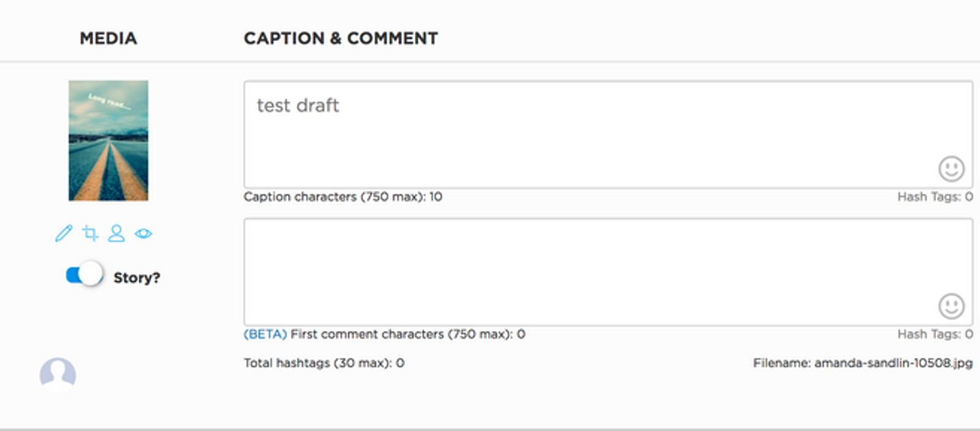Viewport: 980px width, 431px height.
Task: Click Hash Tags count under comment box
Action: coord(935,334)
